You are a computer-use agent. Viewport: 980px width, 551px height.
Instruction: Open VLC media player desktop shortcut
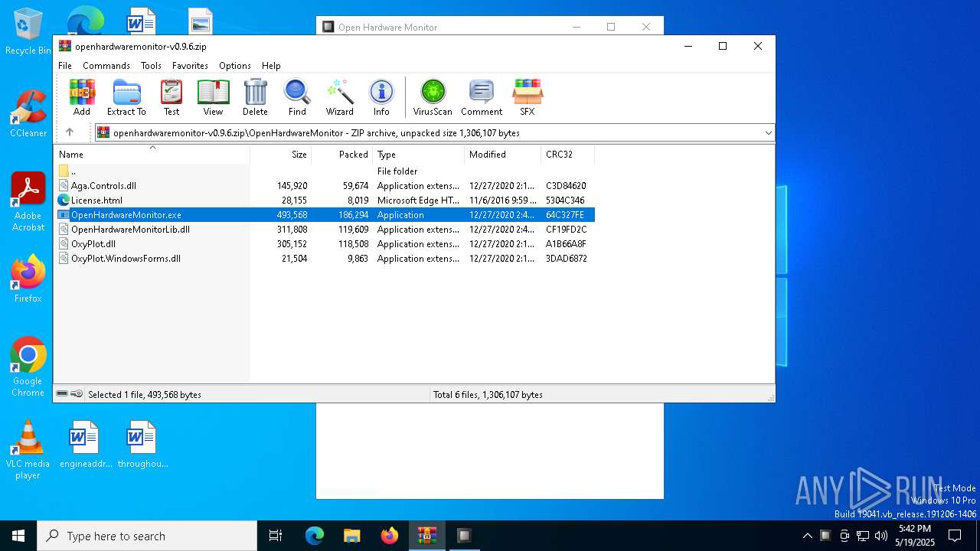coord(28,450)
